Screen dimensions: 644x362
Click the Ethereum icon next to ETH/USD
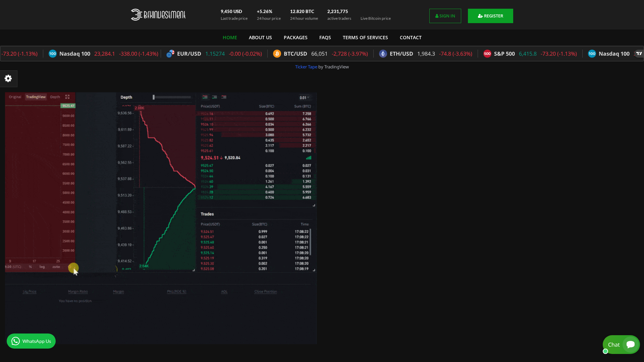[383, 54]
